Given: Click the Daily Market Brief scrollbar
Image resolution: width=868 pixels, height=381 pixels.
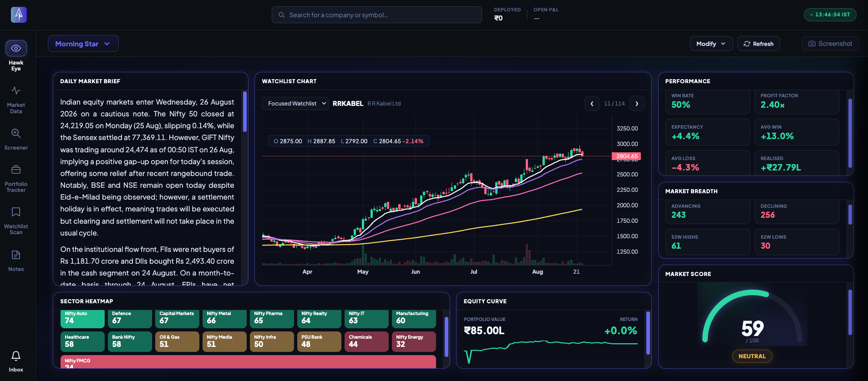Looking at the screenshot, I should (245, 111).
